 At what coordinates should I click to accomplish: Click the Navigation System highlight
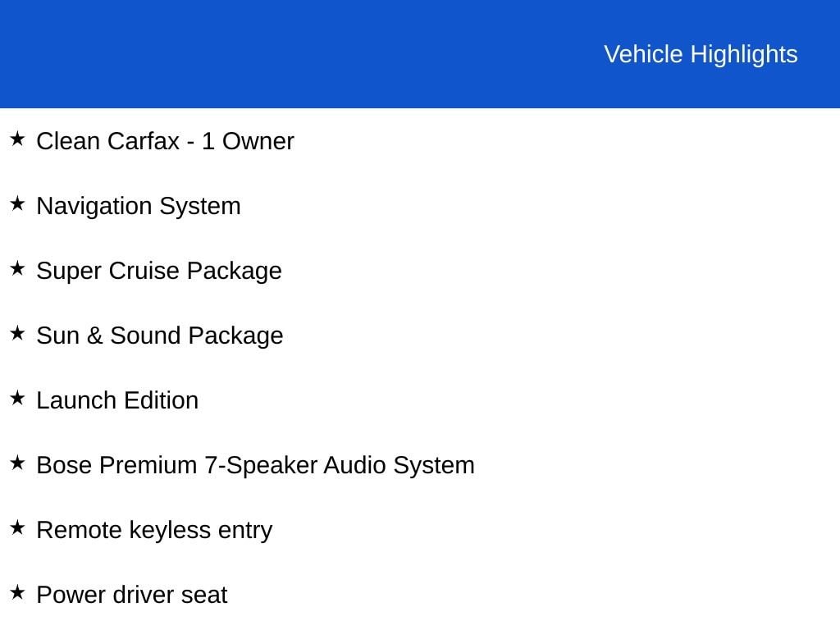point(138,206)
